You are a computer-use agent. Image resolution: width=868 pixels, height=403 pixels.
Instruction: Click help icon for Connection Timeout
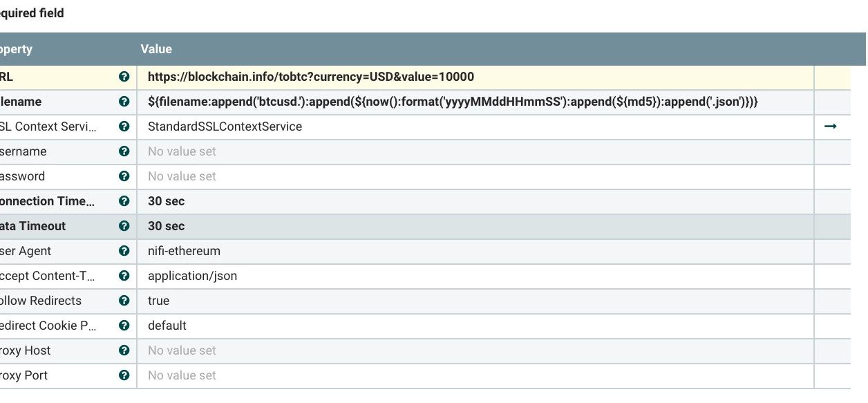point(124,201)
